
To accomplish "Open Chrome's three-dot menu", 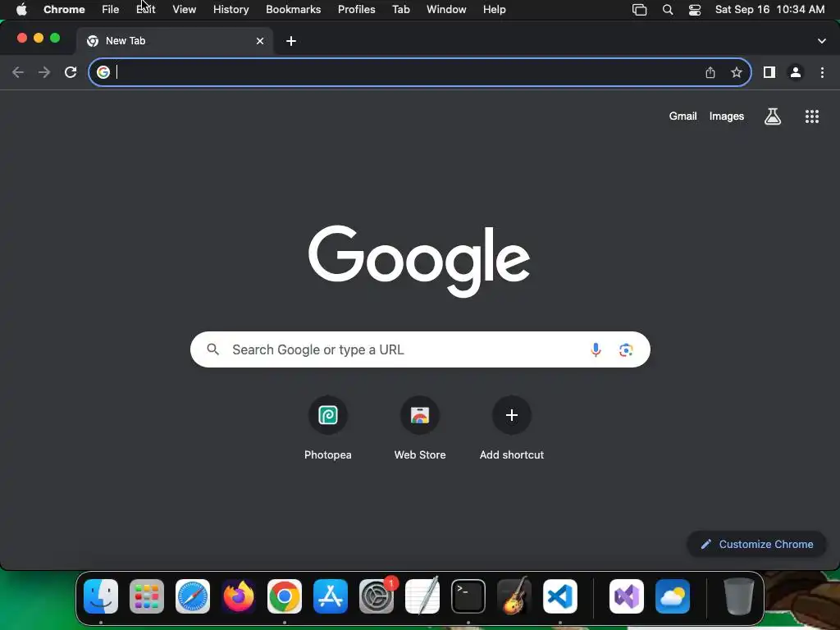I will tap(822, 72).
